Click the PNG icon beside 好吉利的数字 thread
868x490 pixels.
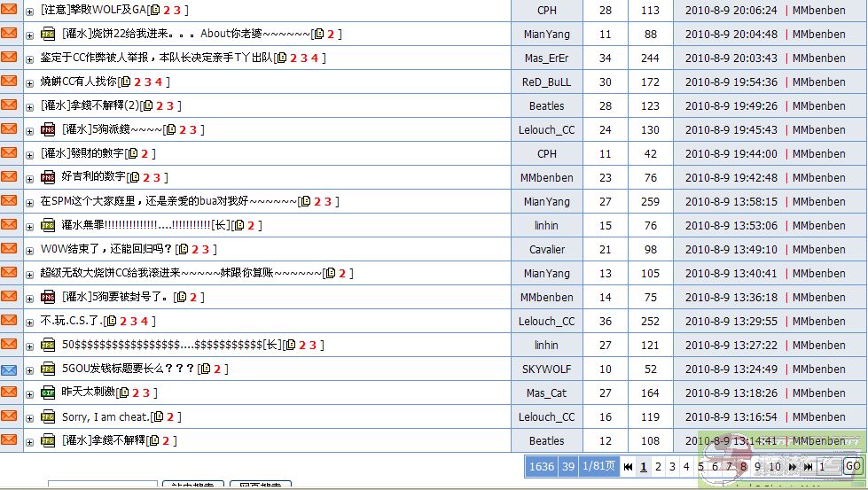coord(48,177)
